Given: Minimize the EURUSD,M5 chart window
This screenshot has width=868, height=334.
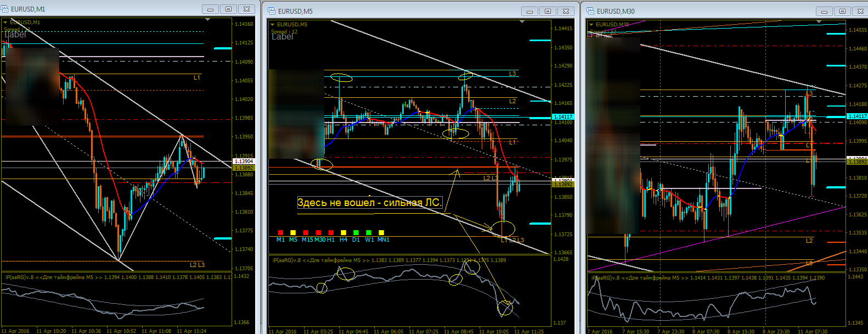Looking at the screenshot, I should tap(529, 11).
